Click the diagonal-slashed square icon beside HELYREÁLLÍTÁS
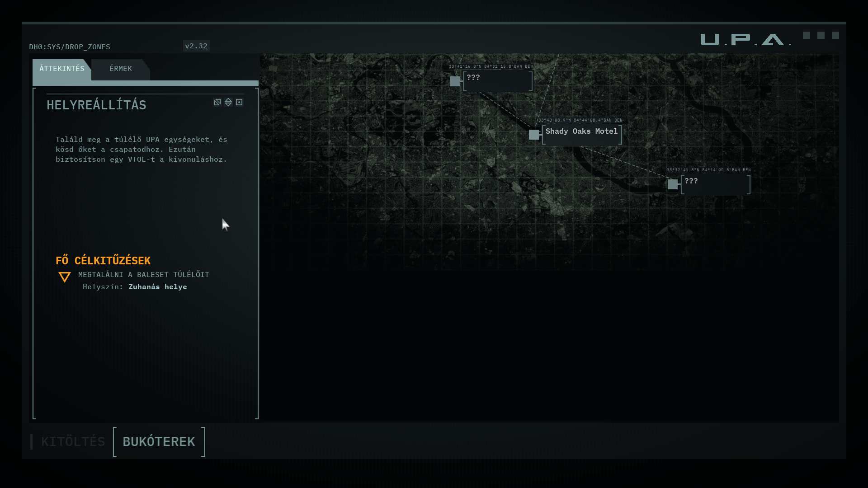Image resolution: width=868 pixels, height=488 pixels. (x=217, y=102)
